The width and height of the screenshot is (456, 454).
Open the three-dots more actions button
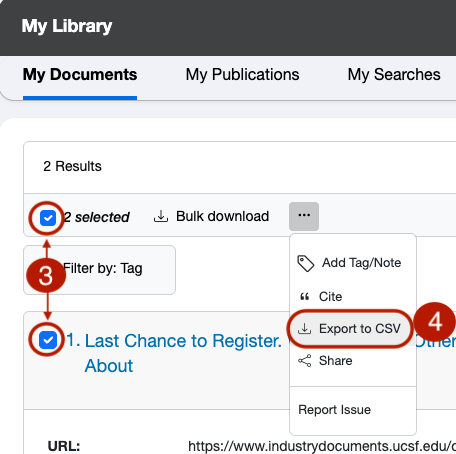[x=304, y=216]
